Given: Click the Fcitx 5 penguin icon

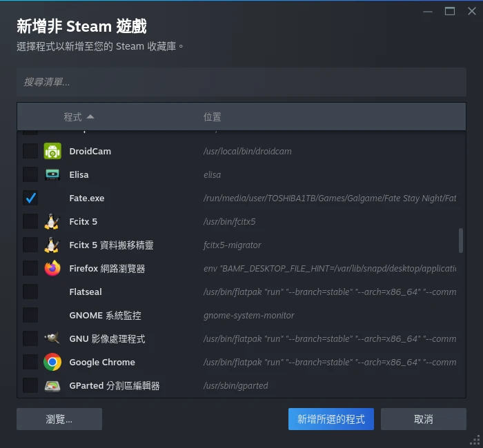Looking at the screenshot, I should pos(52,221).
